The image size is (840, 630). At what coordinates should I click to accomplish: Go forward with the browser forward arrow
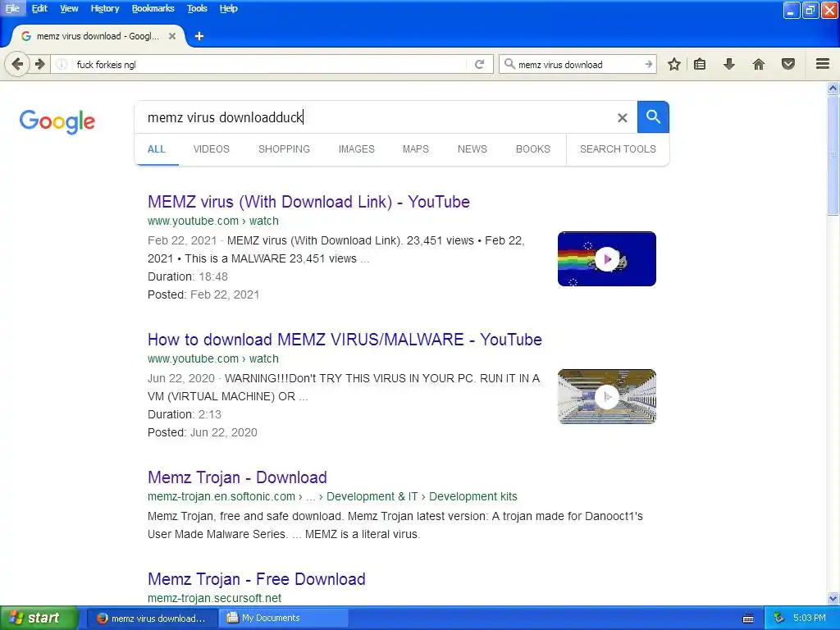pos(40,64)
